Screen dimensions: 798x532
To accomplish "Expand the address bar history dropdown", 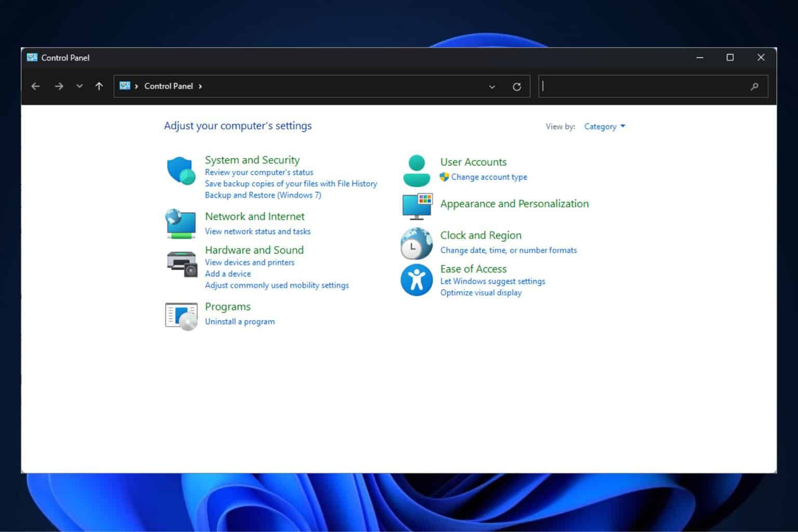I will tap(492, 87).
